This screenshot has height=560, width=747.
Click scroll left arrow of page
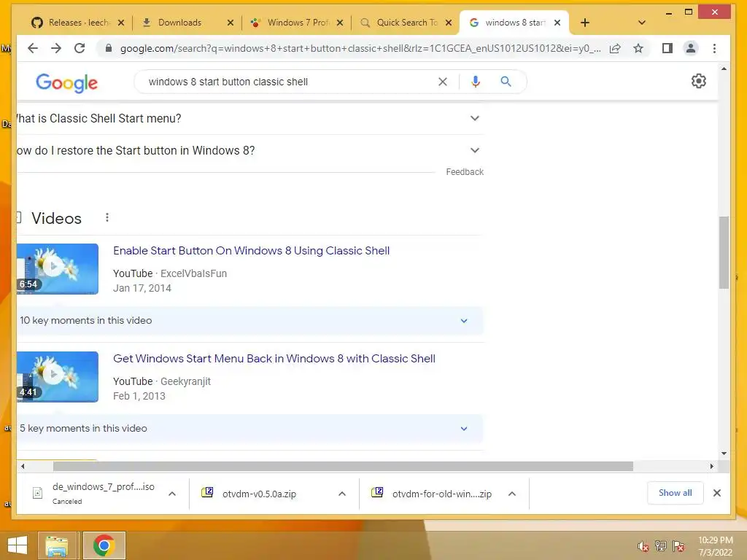[23, 466]
